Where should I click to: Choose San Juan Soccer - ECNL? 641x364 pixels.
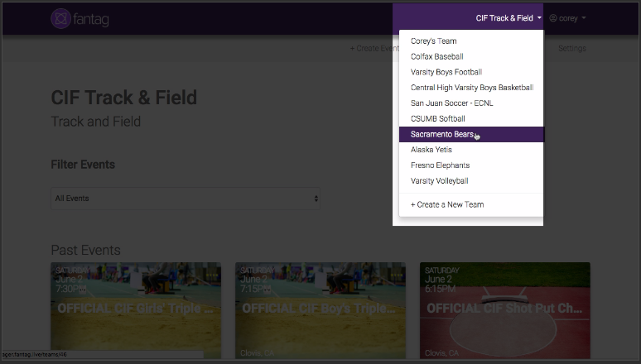click(471, 103)
